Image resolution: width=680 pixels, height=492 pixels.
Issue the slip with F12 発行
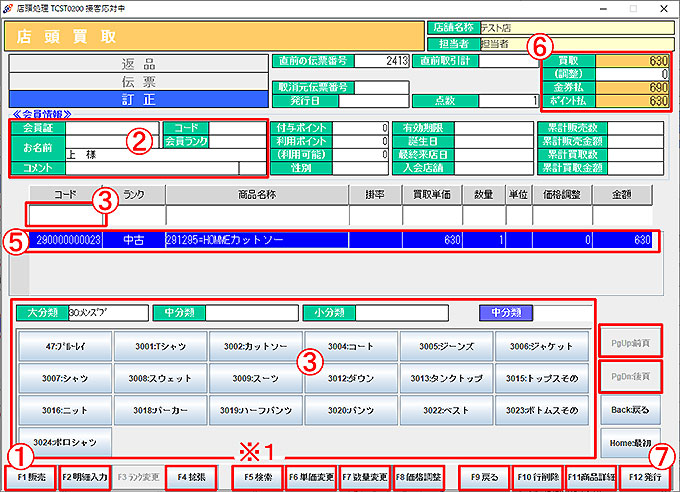[x=645, y=477]
